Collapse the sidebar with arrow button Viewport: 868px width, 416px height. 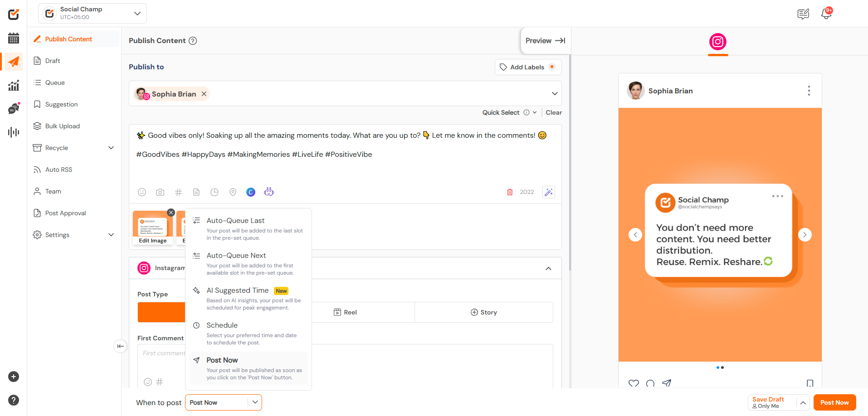click(x=120, y=346)
